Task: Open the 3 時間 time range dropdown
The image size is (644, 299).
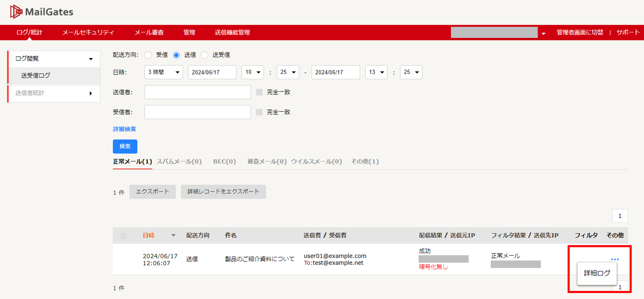Action: point(163,72)
